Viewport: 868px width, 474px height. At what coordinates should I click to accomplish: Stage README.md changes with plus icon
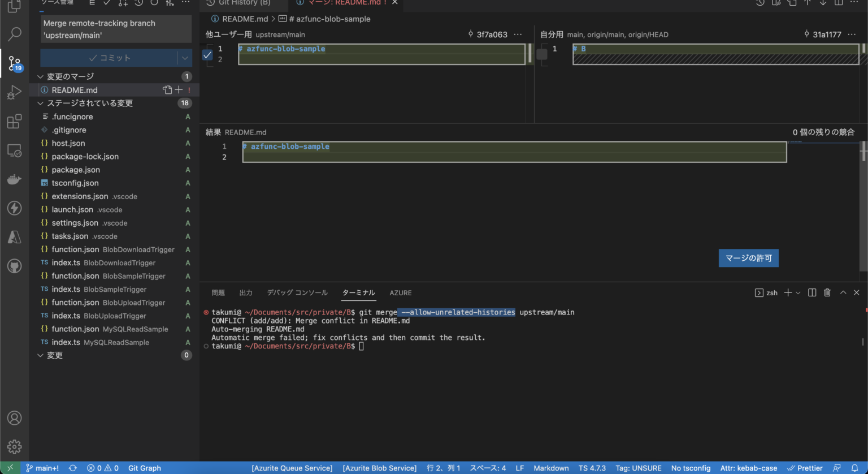[x=179, y=90]
